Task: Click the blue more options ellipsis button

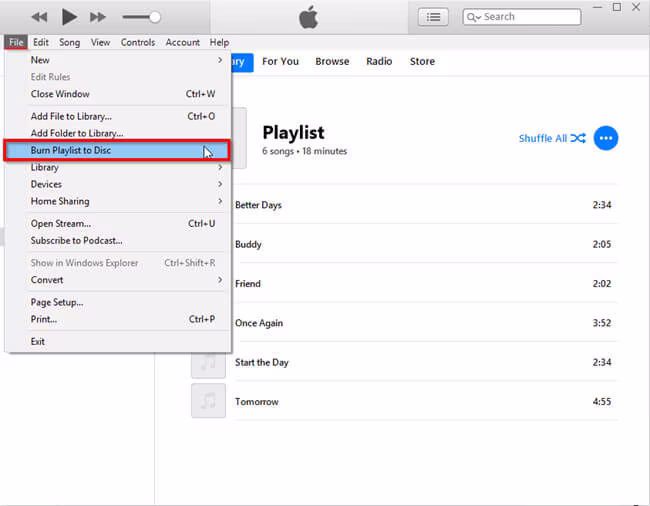Action: click(x=606, y=138)
